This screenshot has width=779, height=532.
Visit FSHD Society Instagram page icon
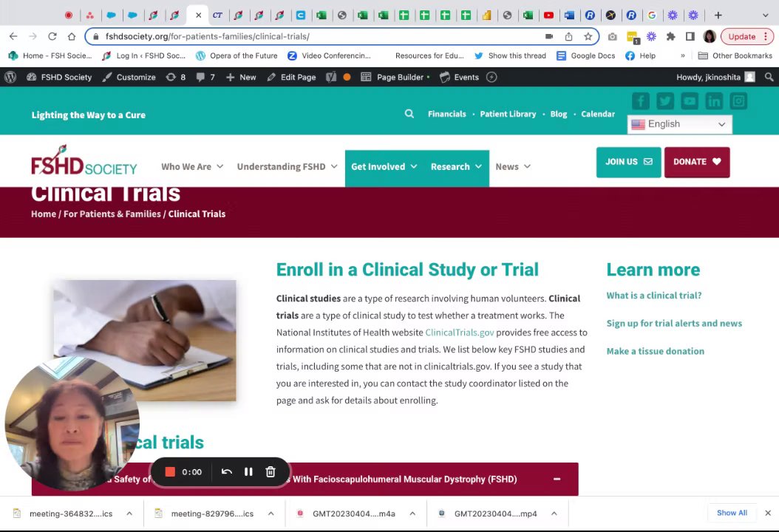738,101
